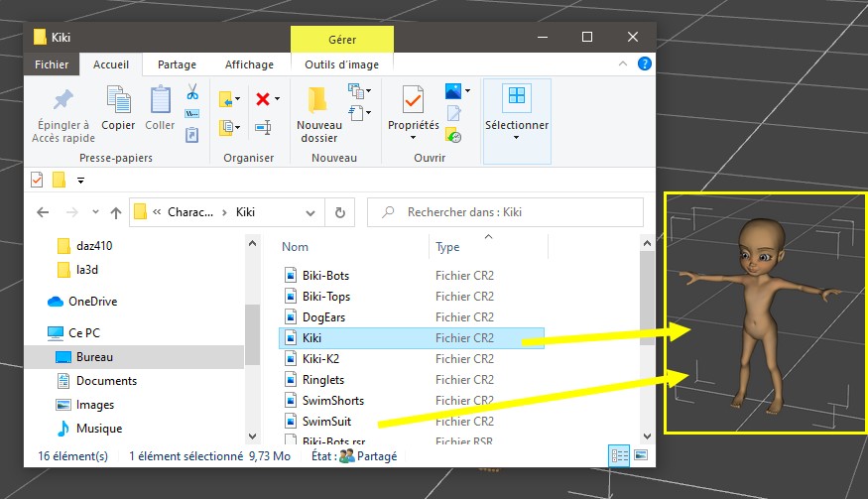Click quick access toolbar new folder icon
The width and height of the screenshot is (868, 499).
(59, 180)
